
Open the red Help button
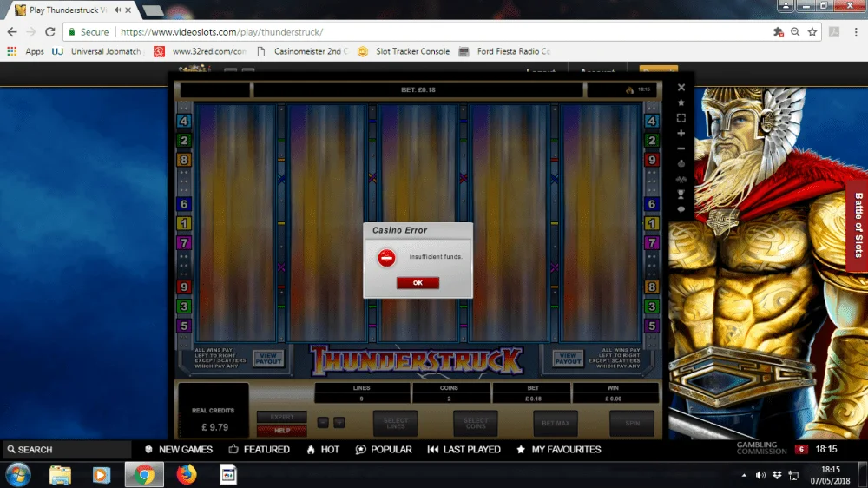point(282,431)
